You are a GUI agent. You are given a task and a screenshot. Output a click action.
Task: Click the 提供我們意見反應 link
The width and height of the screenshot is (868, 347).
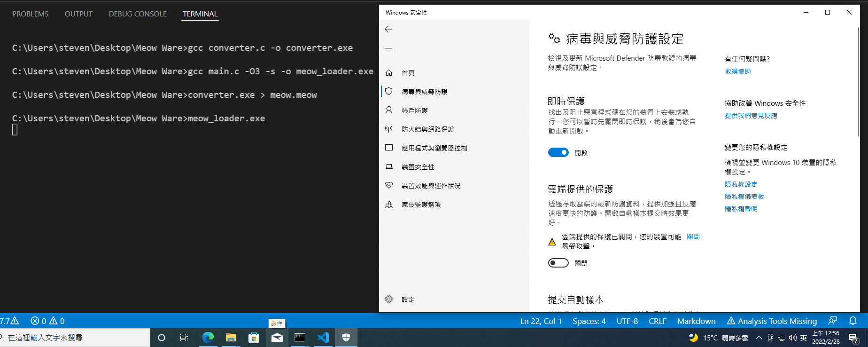click(x=751, y=116)
